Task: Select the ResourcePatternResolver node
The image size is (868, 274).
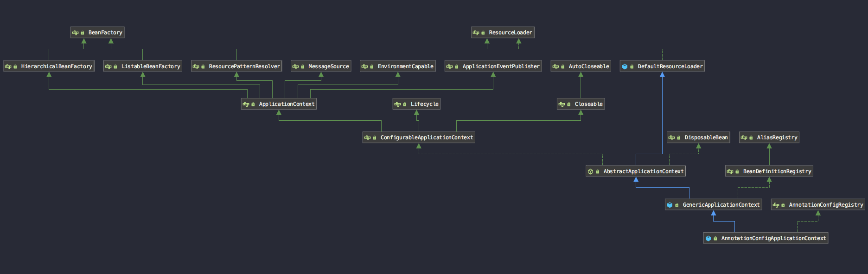Action: [x=236, y=66]
